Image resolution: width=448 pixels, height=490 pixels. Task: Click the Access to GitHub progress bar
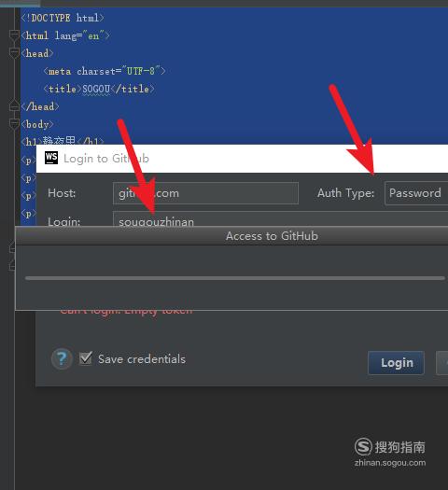coord(235,278)
